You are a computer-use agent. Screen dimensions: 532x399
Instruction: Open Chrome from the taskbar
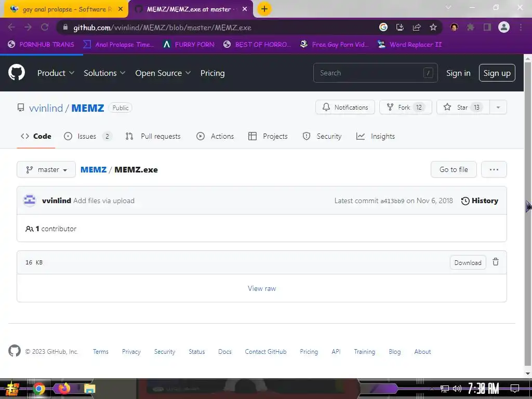click(x=38, y=389)
